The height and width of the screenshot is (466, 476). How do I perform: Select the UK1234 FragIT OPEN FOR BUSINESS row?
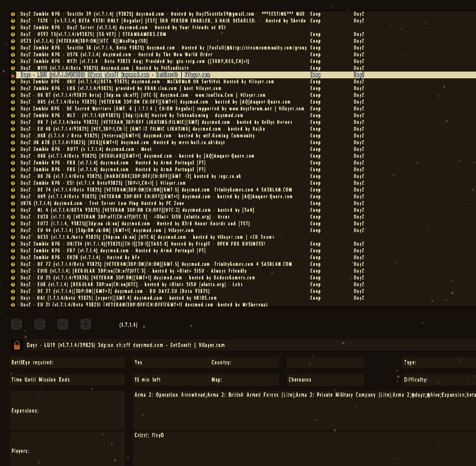243,244
